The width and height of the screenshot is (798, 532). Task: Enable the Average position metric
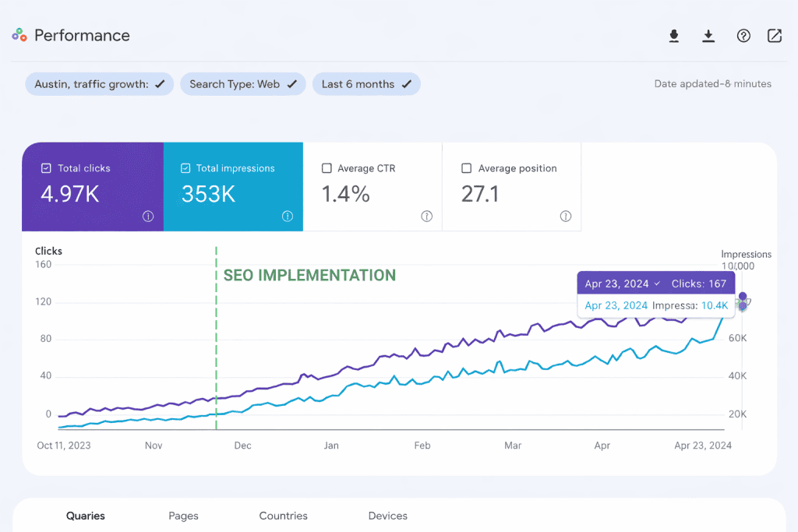tap(466, 167)
